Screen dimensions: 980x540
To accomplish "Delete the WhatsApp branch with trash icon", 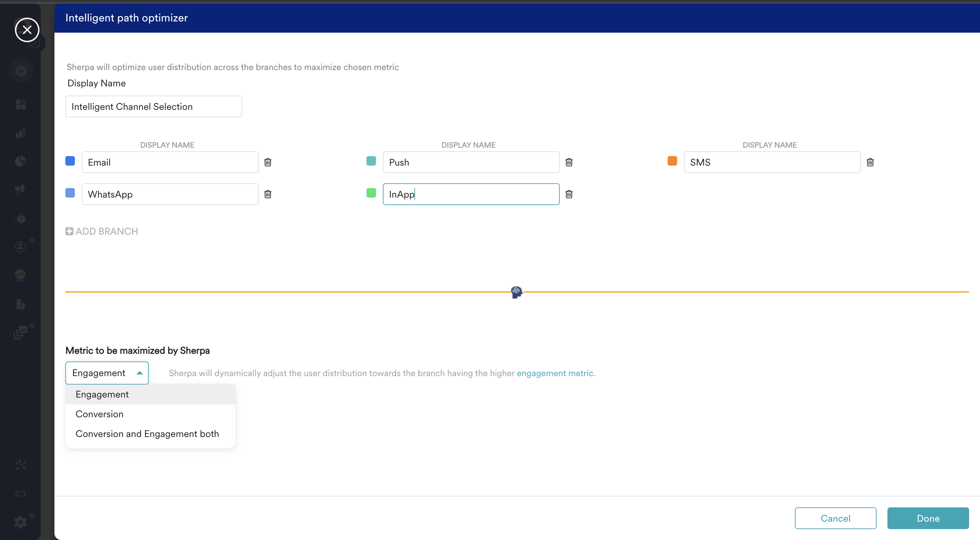I will (268, 194).
